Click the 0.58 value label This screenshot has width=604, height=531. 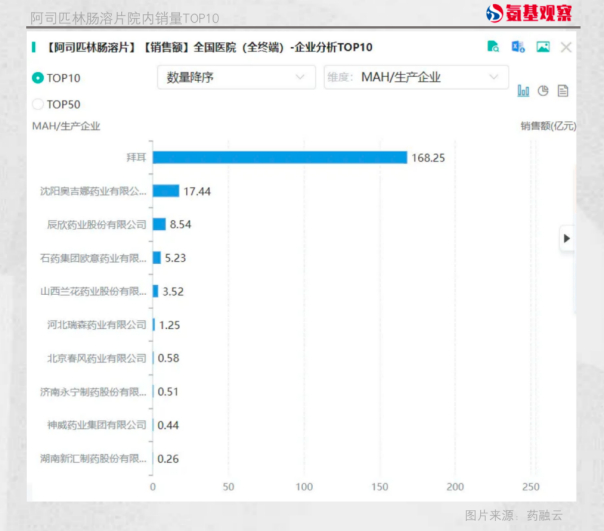(168, 358)
